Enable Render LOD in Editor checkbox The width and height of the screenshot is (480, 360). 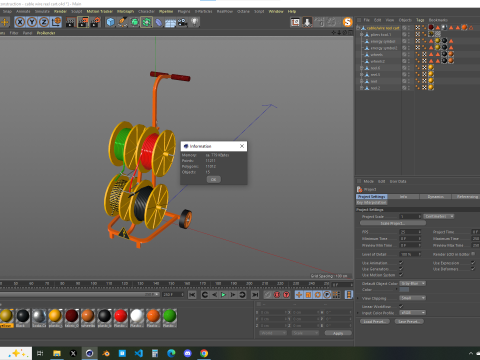[x=473, y=254]
